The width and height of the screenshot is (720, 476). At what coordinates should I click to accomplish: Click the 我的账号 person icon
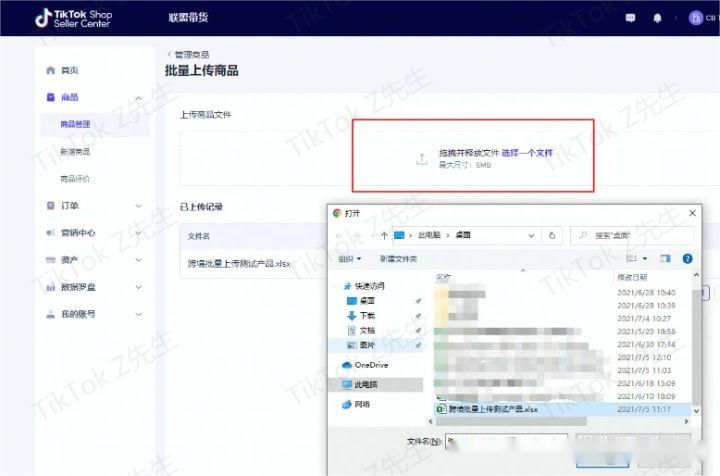point(51,314)
